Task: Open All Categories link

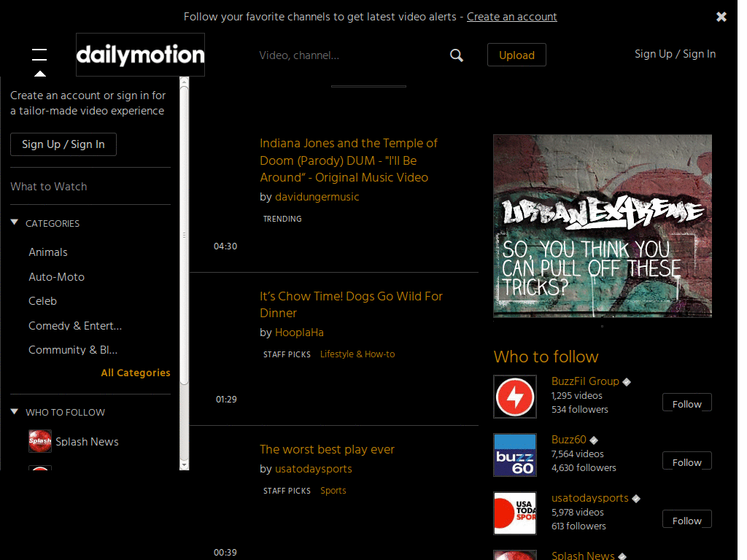Action: point(135,373)
